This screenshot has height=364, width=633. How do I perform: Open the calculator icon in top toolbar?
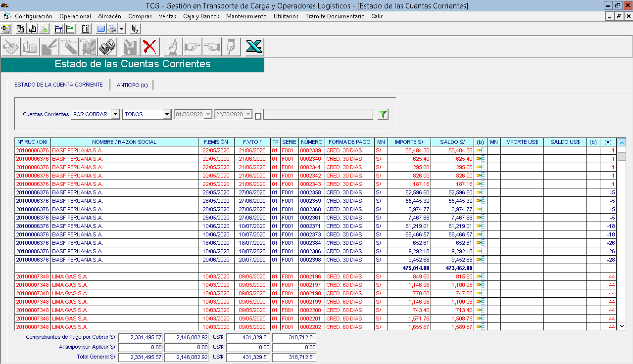click(100, 29)
